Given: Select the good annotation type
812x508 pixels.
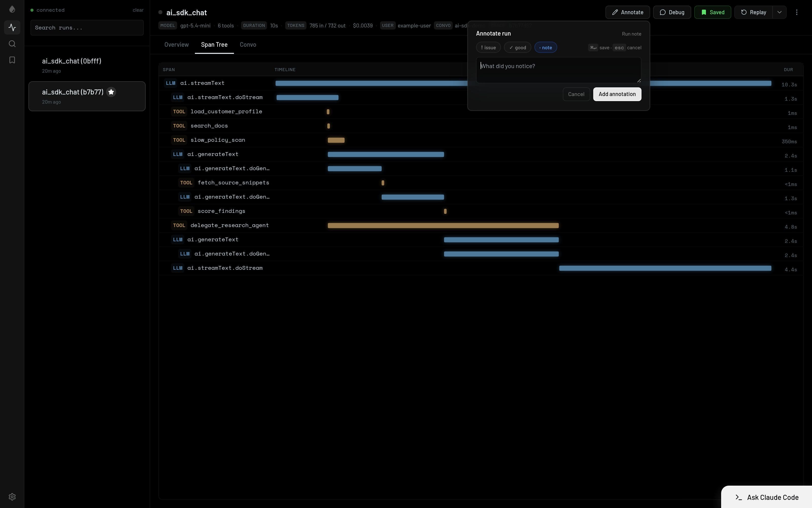Looking at the screenshot, I should click(x=517, y=47).
